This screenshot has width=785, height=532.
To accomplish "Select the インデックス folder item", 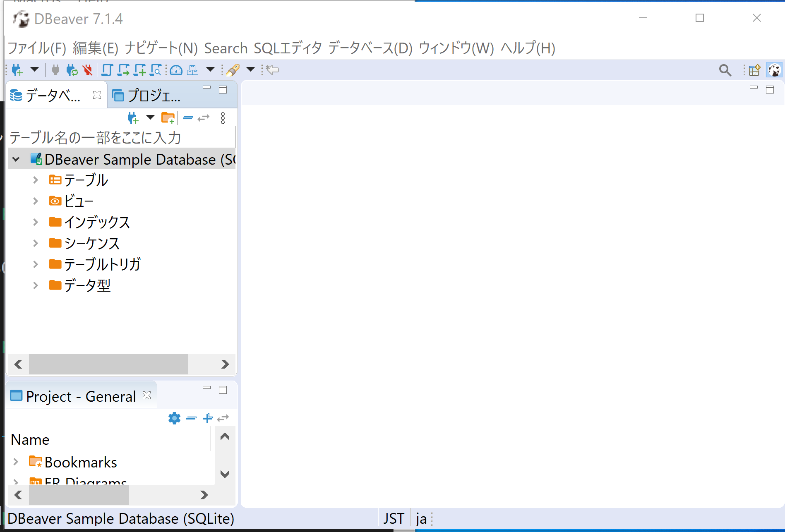I will pos(89,222).
